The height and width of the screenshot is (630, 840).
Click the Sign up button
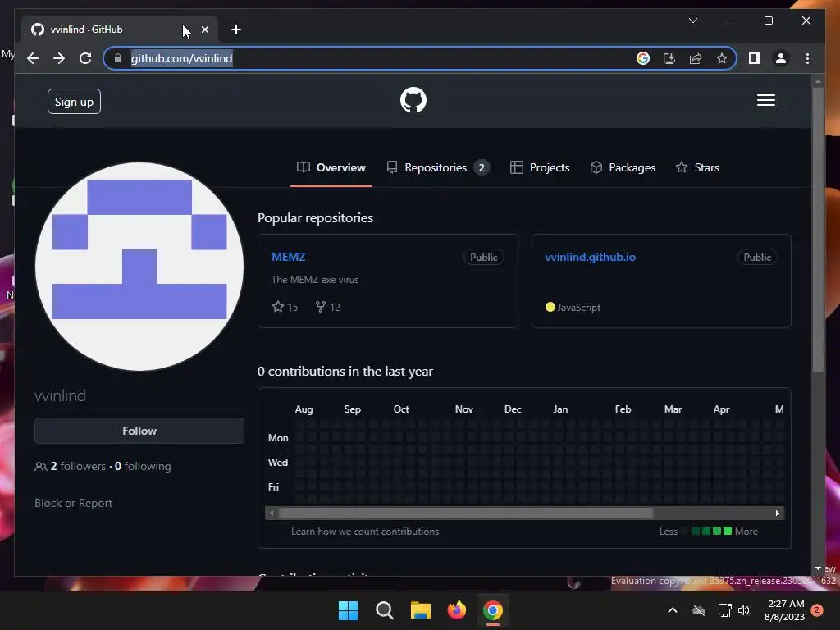[x=74, y=102]
